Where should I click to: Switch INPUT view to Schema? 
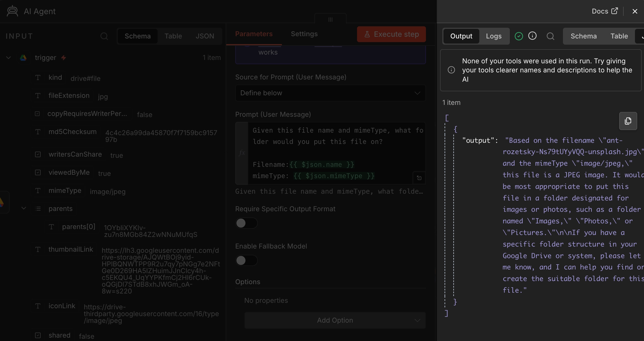point(138,36)
